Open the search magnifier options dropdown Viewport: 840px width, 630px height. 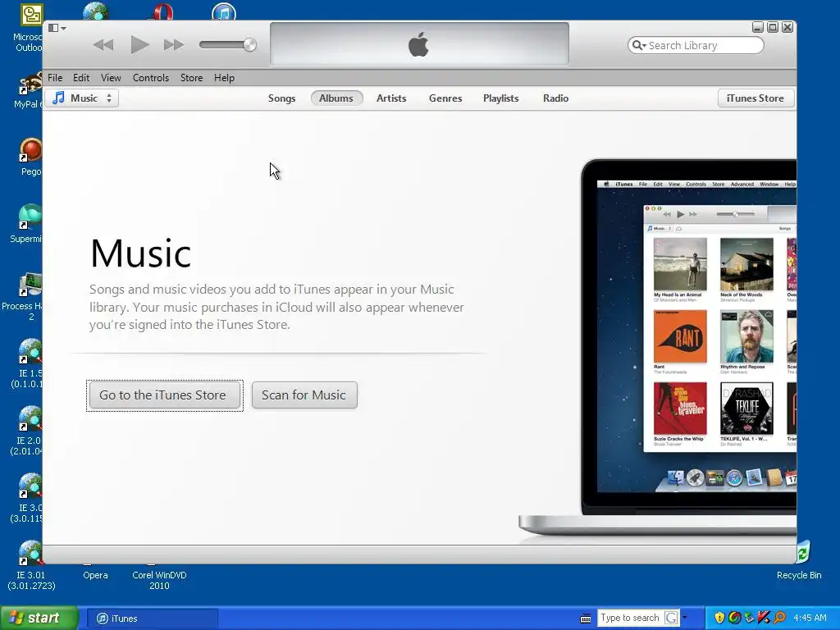tap(638, 46)
